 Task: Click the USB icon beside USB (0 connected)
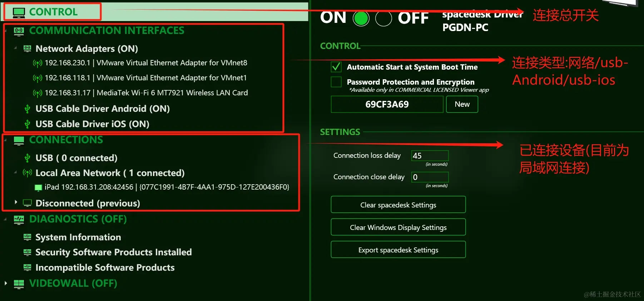click(27, 158)
